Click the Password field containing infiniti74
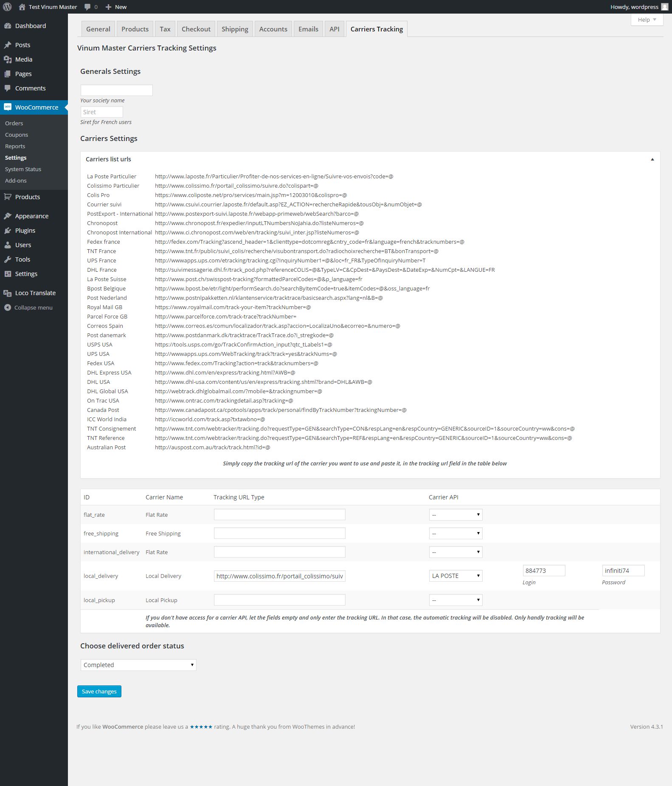Viewport: 672px width, 786px height. tap(623, 571)
